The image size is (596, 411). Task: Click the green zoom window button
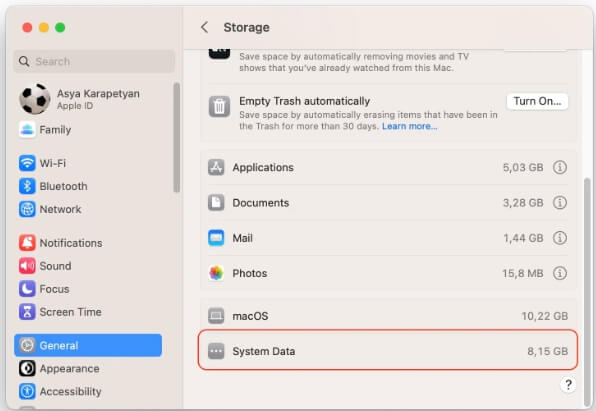[x=60, y=27]
